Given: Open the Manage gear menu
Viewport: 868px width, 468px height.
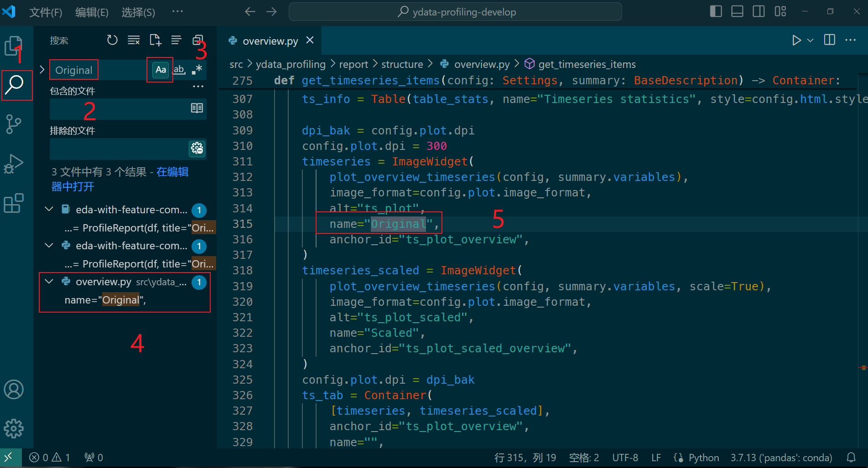Looking at the screenshot, I should (x=14, y=428).
